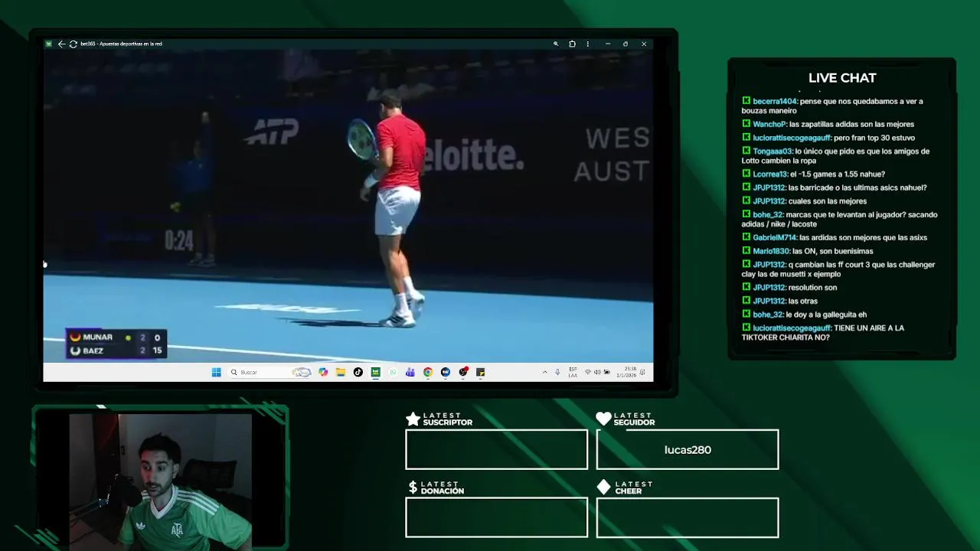
Task: Click the 0:24 shot clock on the video
Action: [x=179, y=242]
